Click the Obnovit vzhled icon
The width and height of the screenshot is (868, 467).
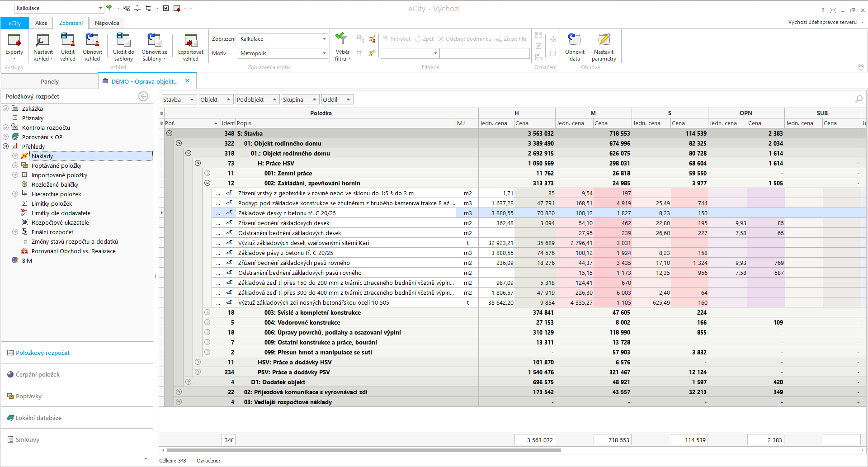pos(92,41)
